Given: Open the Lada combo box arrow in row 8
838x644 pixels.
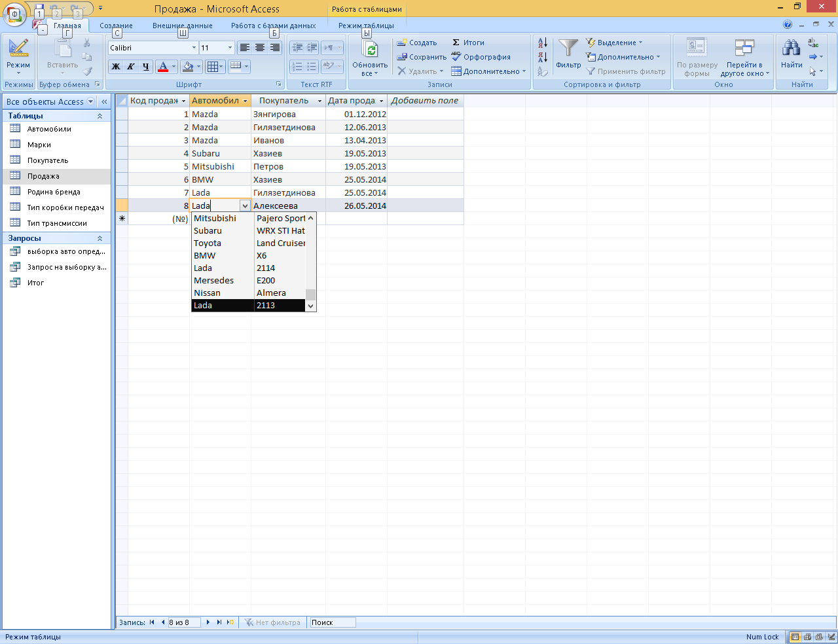Looking at the screenshot, I should tap(245, 206).
